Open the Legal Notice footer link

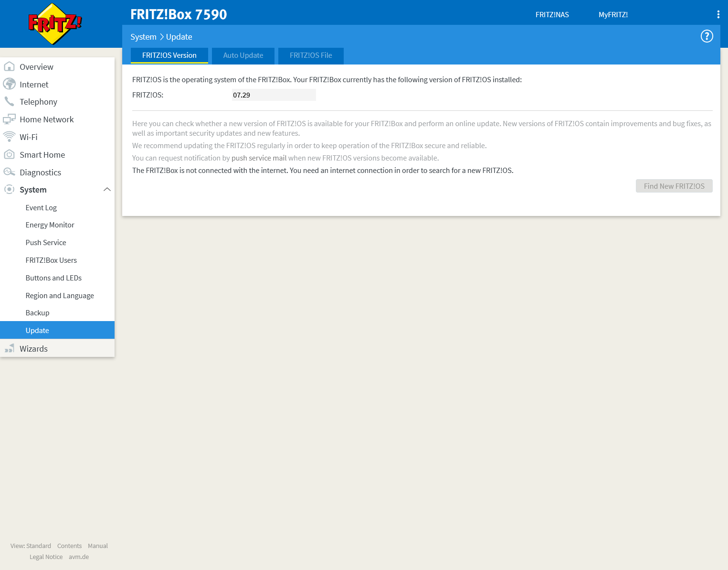pos(46,557)
